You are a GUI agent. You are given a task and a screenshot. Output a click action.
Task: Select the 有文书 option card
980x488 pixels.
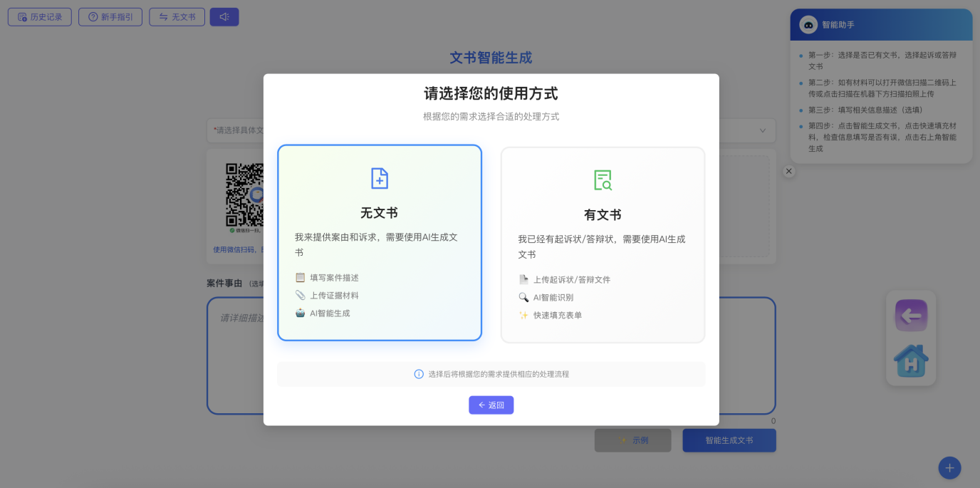click(x=603, y=244)
